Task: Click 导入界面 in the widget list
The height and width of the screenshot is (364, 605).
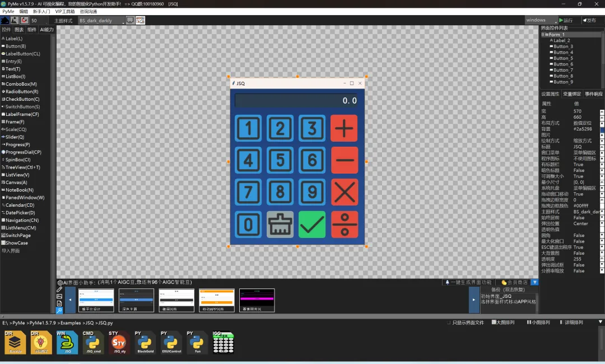Action: coord(11,251)
